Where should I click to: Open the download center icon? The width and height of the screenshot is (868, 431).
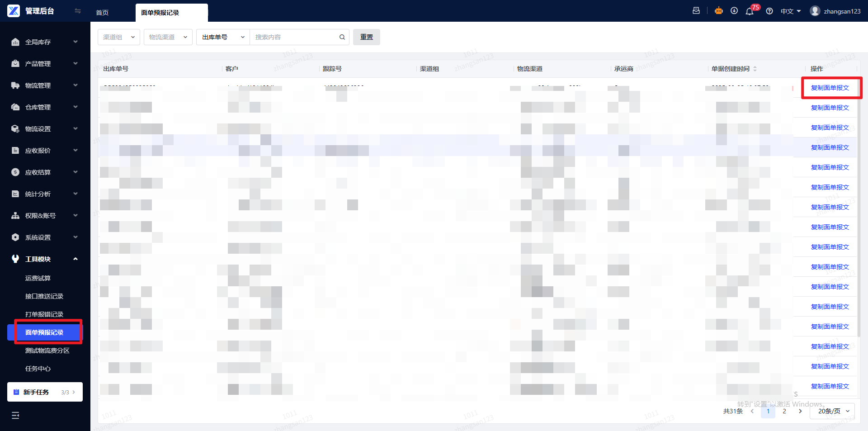[x=734, y=11]
